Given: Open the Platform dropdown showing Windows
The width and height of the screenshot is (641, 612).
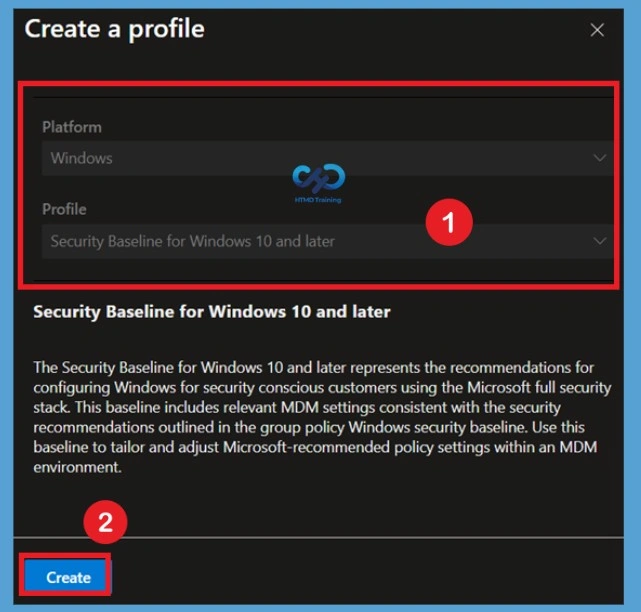Looking at the screenshot, I should pos(327,158).
